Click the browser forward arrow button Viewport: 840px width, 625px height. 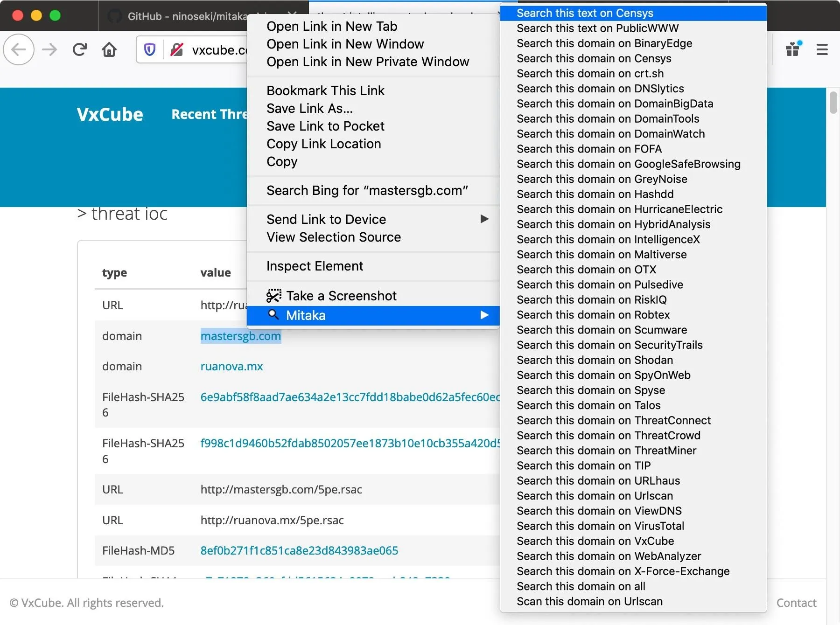pos(49,49)
